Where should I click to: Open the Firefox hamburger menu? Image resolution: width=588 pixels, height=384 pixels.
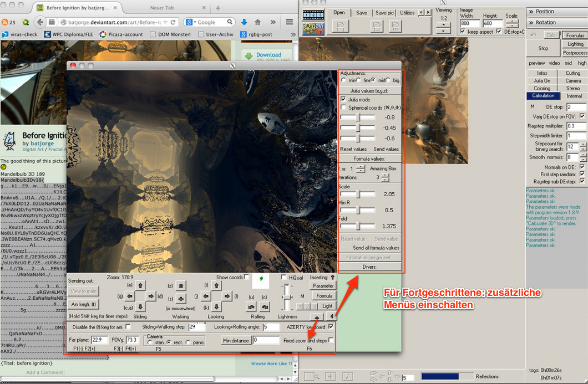[x=289, y=22]
